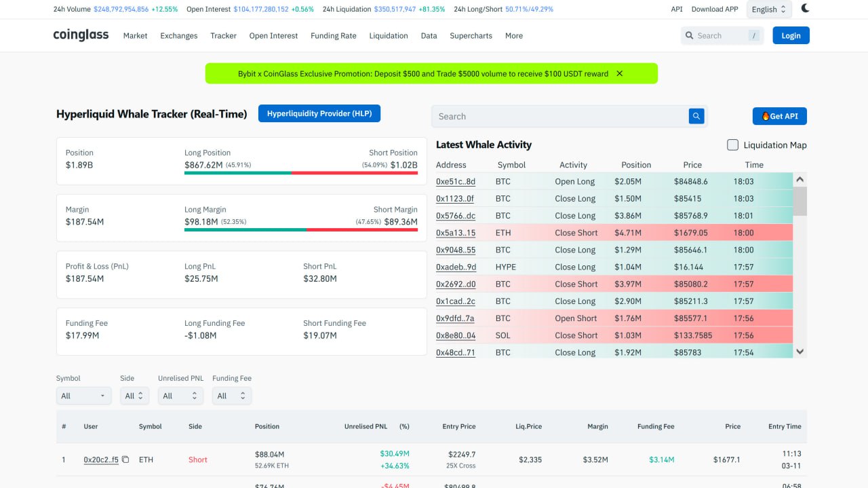The height and width of the screenshot is (488, 868).
Task: Open whale address 0x5a13..15
Action: point(456,232)
